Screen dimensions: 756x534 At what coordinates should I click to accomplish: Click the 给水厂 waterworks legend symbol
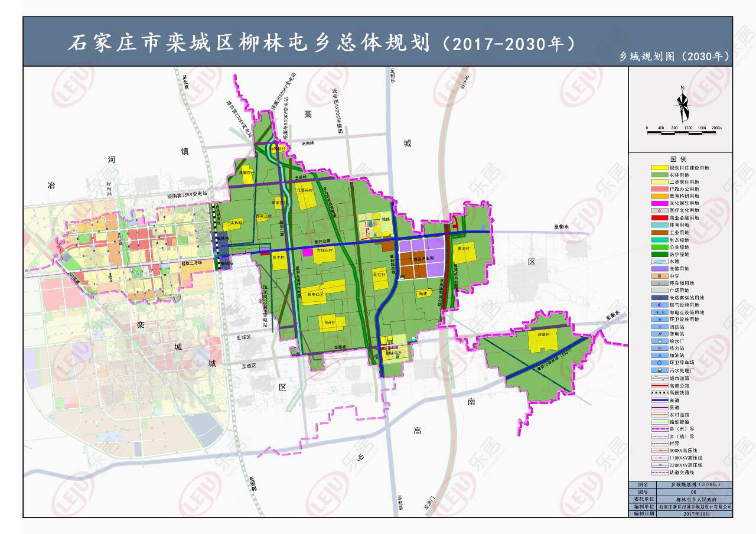(x=660, y=341)
